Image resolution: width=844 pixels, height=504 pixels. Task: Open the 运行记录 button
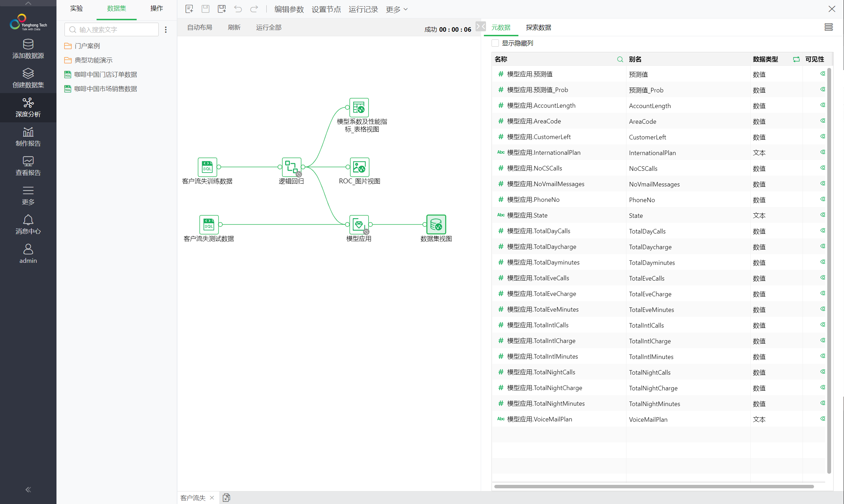(x=363, y=9)
